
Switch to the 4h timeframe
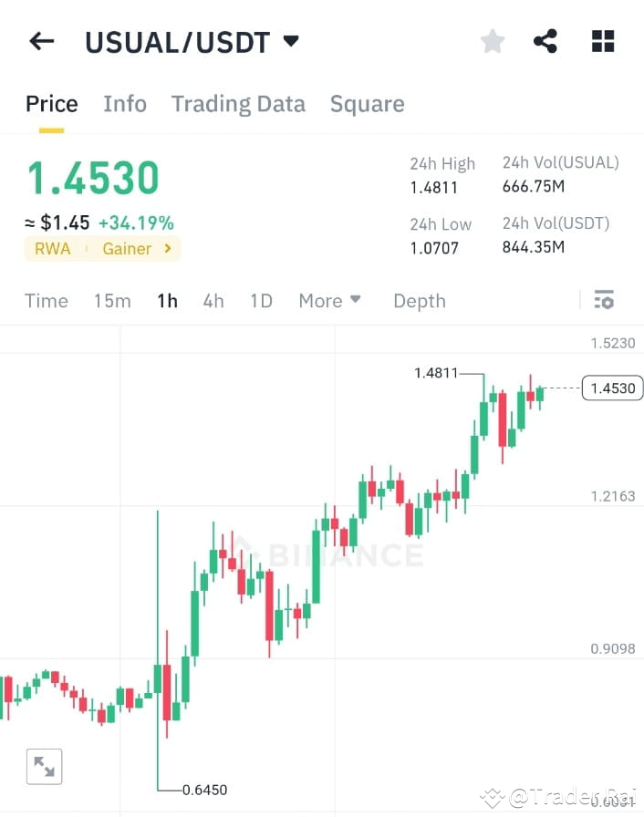tap(213, 300)
